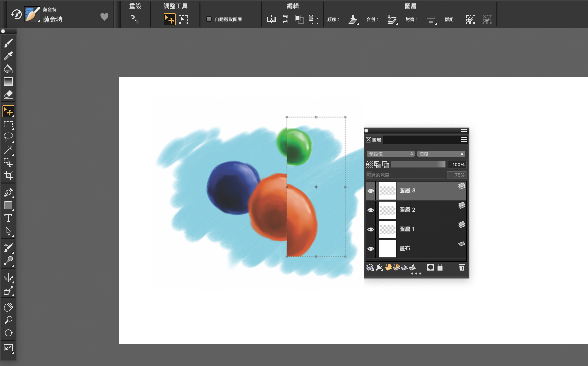588x366 pixels.
Task: Select the Text tool
Action: pyautogui.click(x=8, y=218)
